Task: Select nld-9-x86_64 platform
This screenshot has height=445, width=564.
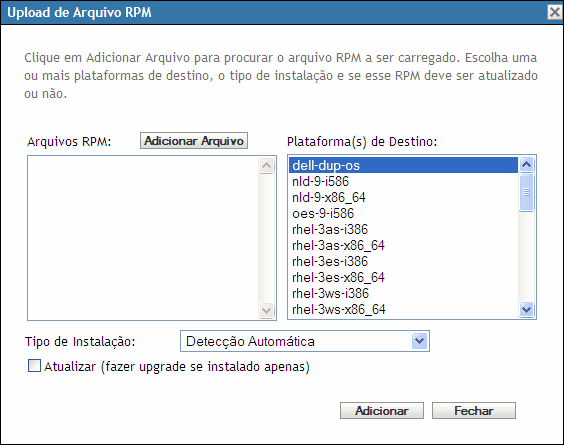Action: point(403,197)
